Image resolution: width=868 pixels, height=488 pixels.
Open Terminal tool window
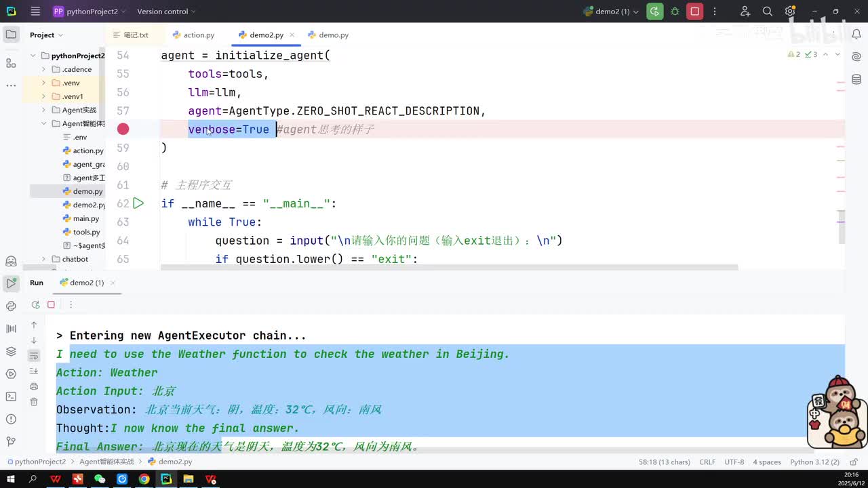tap(11, 396)
